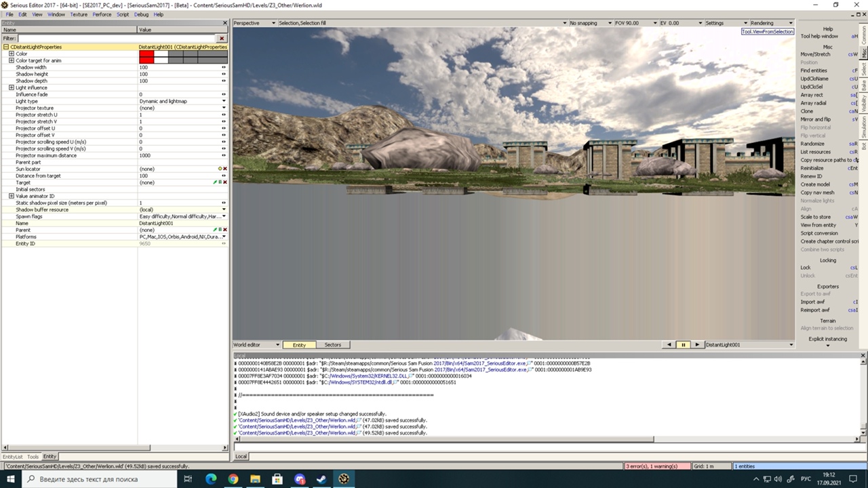The height and width of the screenshot is (488, 868).
Task: Collapse the CDistantLightProperties tree node
Action: pyautogui.click(x=6, y=47)
